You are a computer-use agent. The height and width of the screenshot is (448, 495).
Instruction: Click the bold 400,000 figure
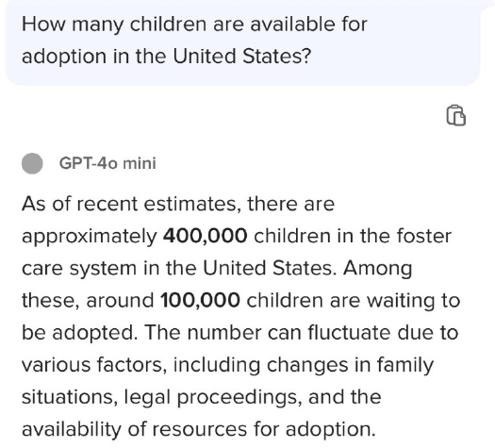coord(205,236)
